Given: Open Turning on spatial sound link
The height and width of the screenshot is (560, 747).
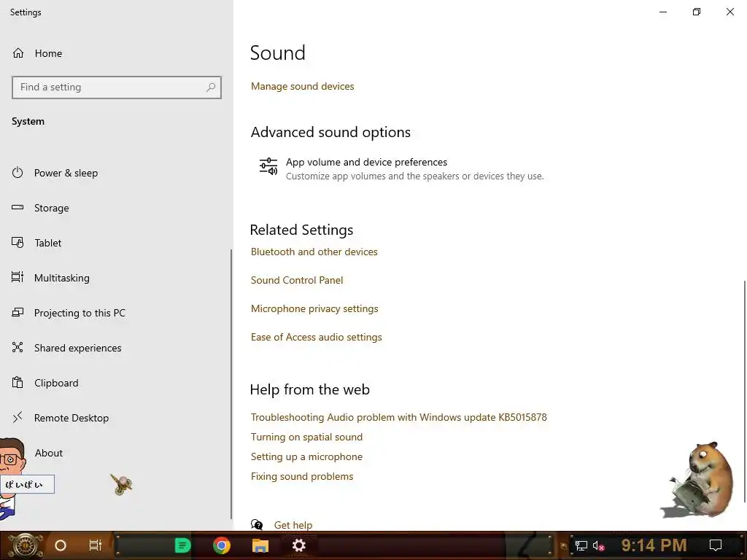Looking at the screenshot, I should (306, 437).
